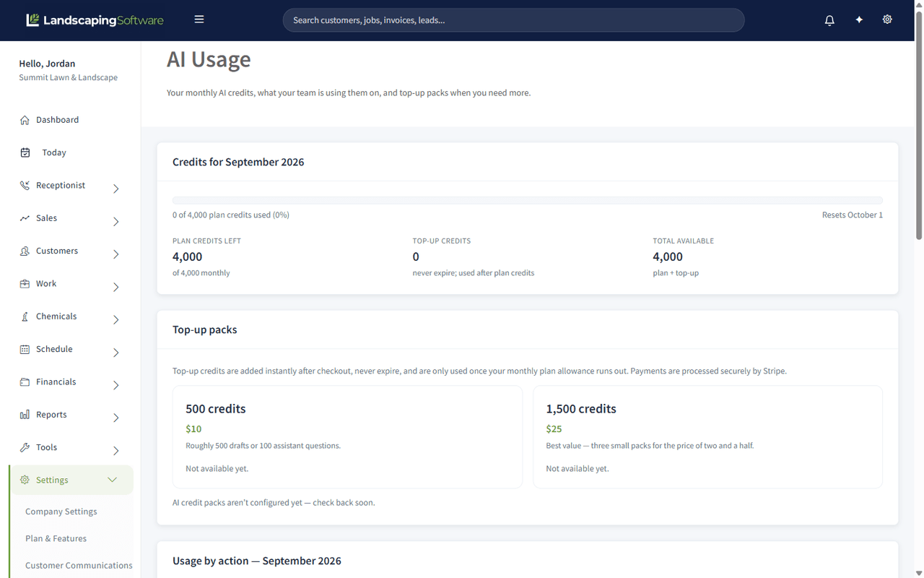The width and height of the screenshot is (924, 578).
Task: Expand the Customers submenu chevron
Action: [116, 254]
